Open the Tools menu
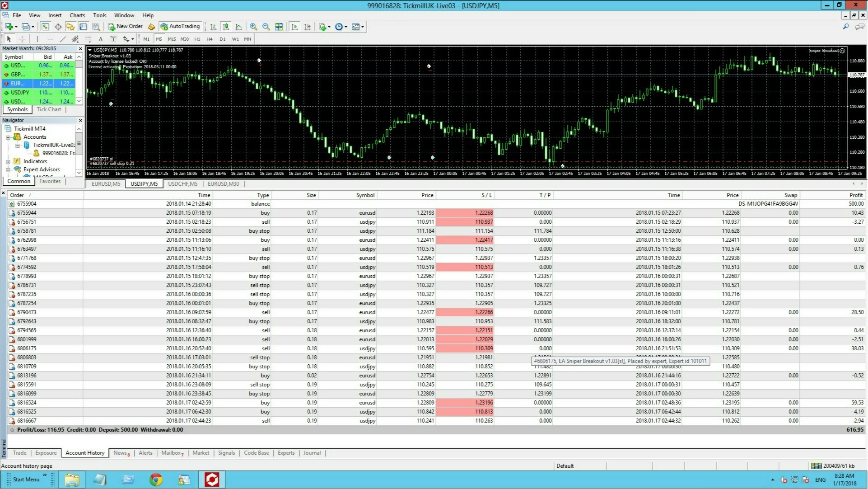Image resolution: width=868 pixels, height=489 pixels. tap(99, 15)
